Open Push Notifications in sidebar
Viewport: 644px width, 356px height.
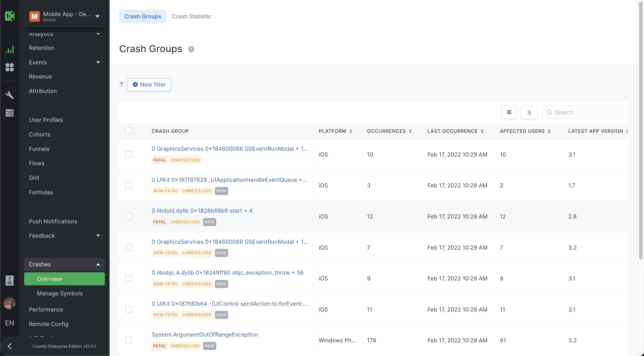pyautogui.click(x=53, y=222)
